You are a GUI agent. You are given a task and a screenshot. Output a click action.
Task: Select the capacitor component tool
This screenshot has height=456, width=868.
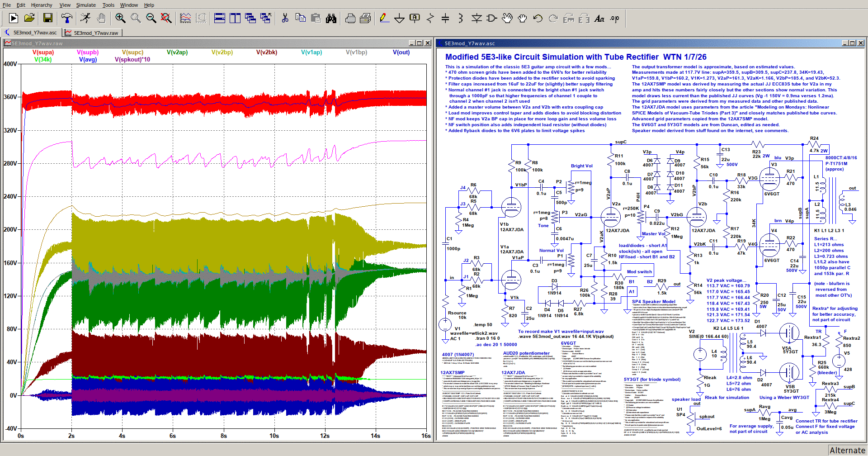(x=445, y=18)
